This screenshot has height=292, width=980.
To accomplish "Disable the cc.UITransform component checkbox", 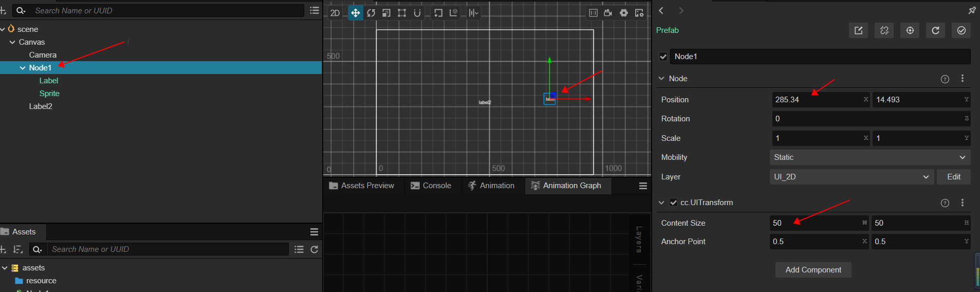I will coord(673,203).
